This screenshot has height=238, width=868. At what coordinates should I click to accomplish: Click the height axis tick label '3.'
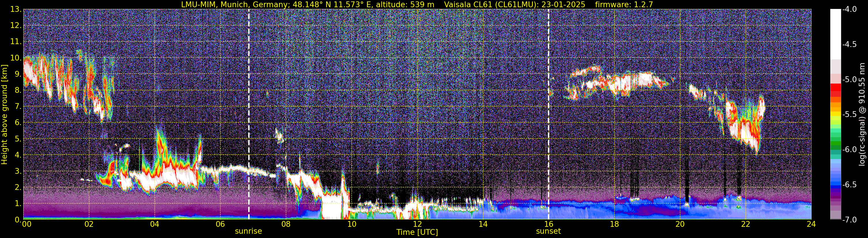18,171
